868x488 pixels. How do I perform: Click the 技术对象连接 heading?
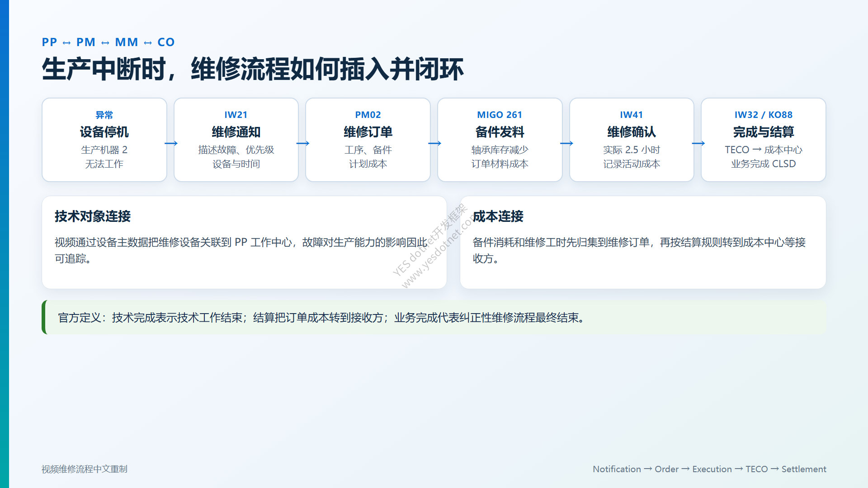(x=93, y=216)
